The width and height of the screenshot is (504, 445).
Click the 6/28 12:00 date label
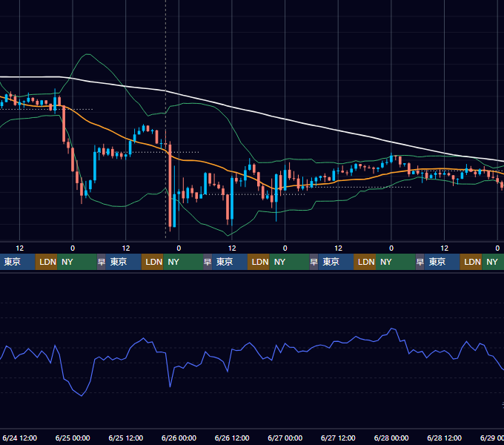(x=444, y=438)
